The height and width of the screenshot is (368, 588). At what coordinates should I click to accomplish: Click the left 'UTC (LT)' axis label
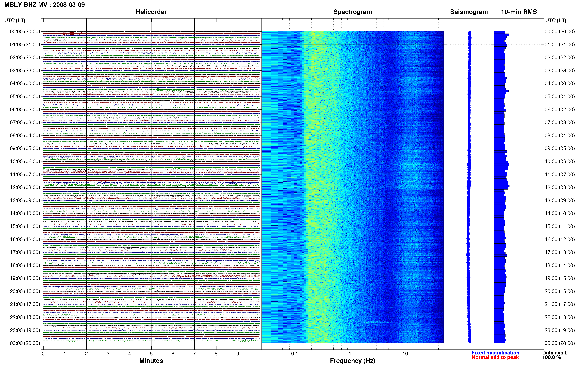tap(15, 20)
